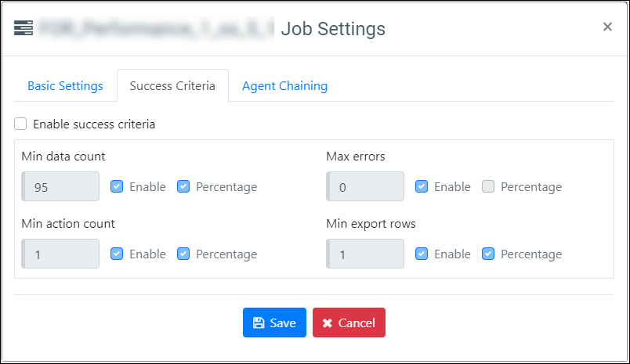Disable Enable for Min export rows
This screenshot has height=364, width=630.
(x=422, y=254)
